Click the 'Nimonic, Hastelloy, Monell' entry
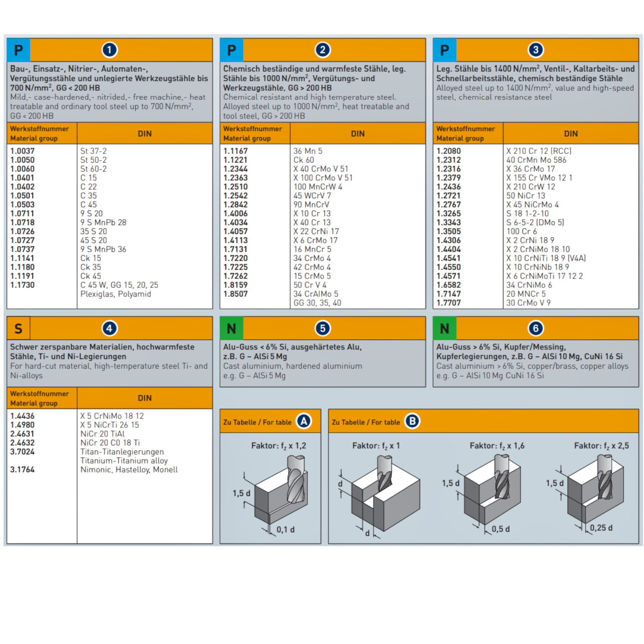The width and height of the screenshot is (644, 644). click(x=129, y=470)
